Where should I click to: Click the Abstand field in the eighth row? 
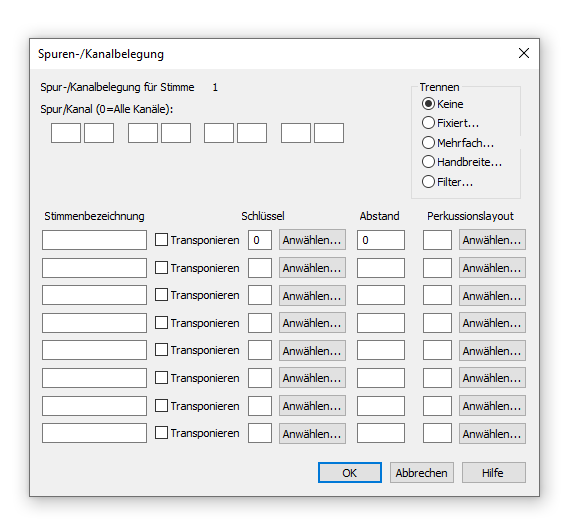[381, 433]
